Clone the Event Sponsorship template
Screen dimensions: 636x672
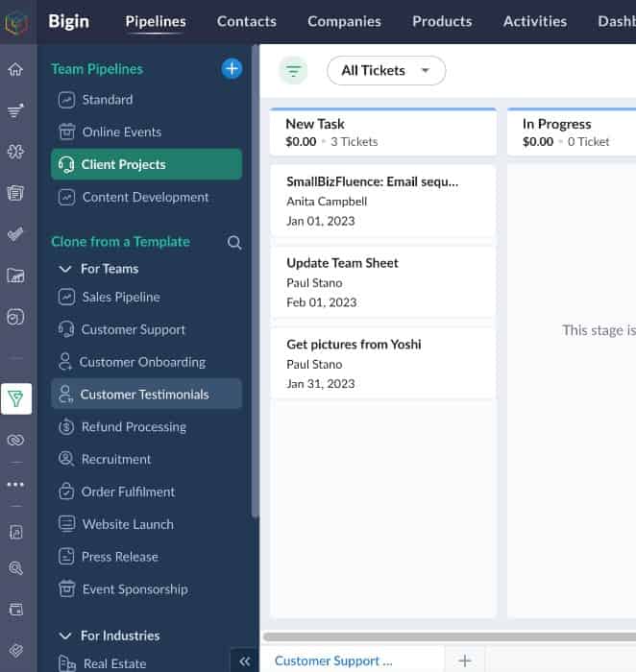[x=147, y=589]
